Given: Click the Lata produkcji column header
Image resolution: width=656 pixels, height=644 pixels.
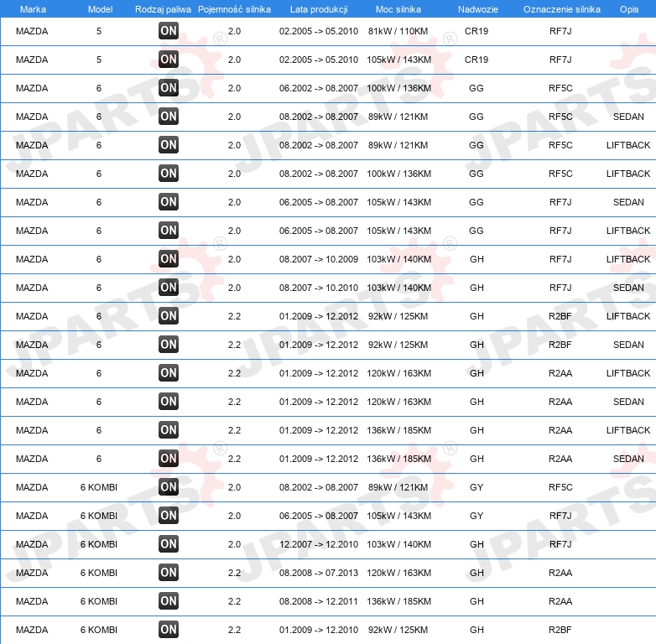Looking at the screenshot, I should click(x=319, y=9).
